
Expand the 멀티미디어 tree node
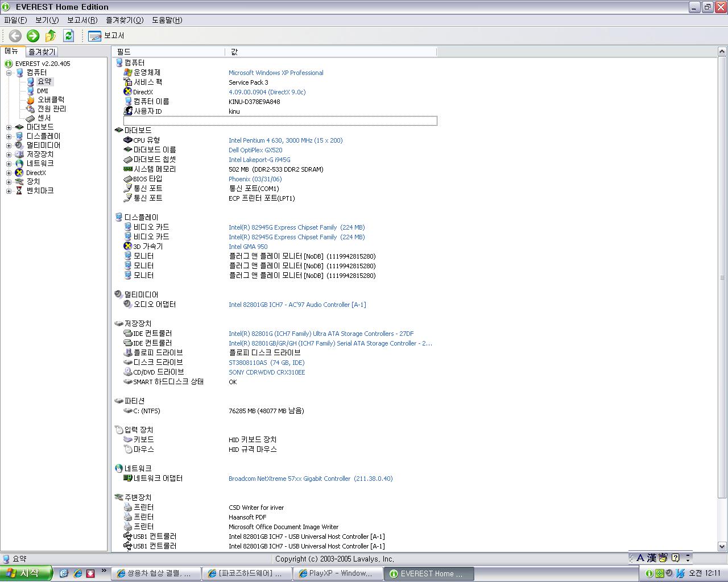(x=9, y=145)
